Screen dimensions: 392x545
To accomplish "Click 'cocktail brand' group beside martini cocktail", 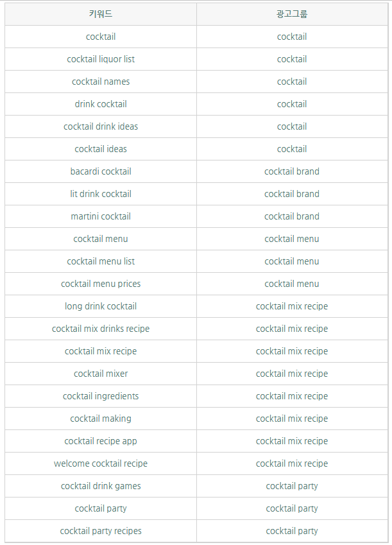I will coord(292,216).
